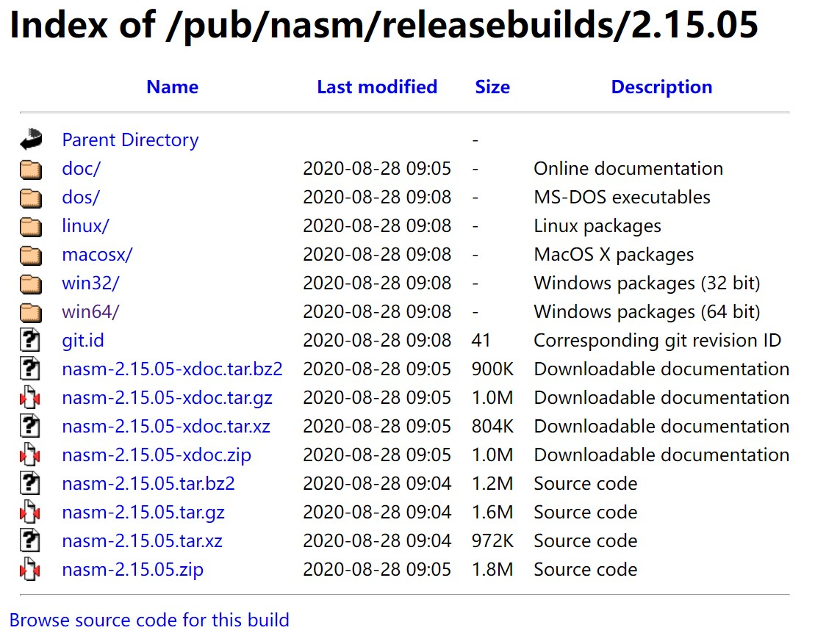Click the Corresponding git revision ID text

(657, 340)
